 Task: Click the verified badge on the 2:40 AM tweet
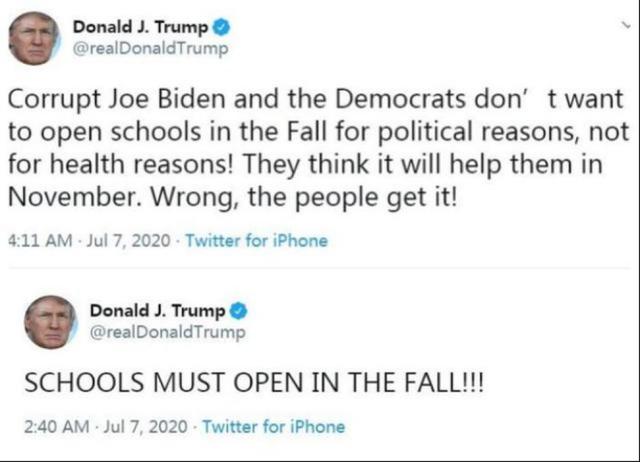pos(239,311)
